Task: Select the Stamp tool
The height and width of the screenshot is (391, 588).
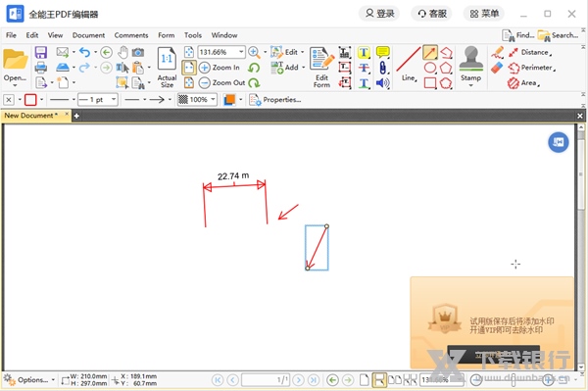Action: 471,64
